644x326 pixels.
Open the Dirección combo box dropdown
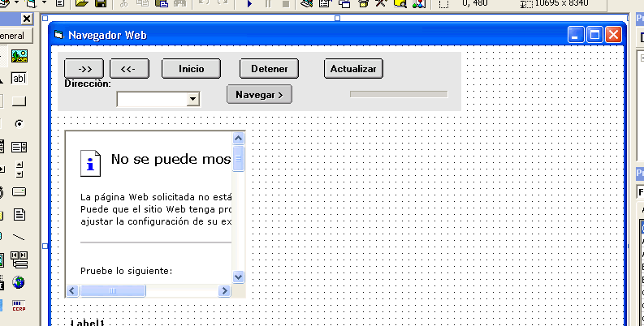pos(193,99)
